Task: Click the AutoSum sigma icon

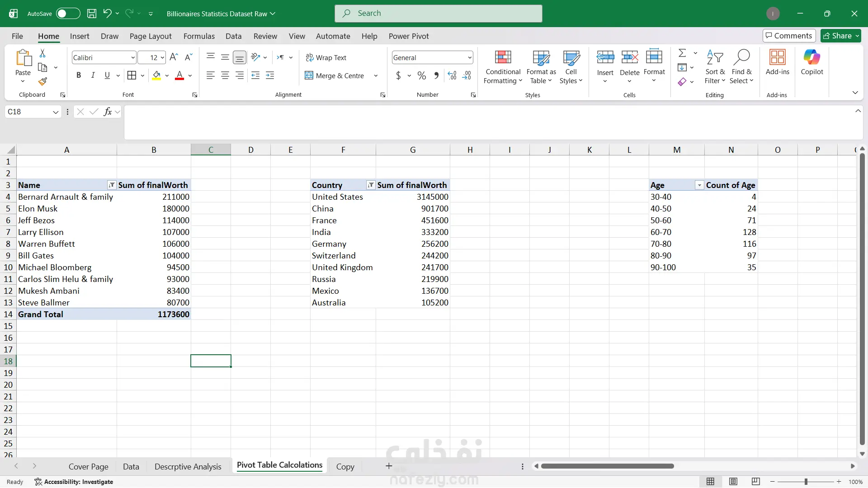Action: (x=682, y=53)
